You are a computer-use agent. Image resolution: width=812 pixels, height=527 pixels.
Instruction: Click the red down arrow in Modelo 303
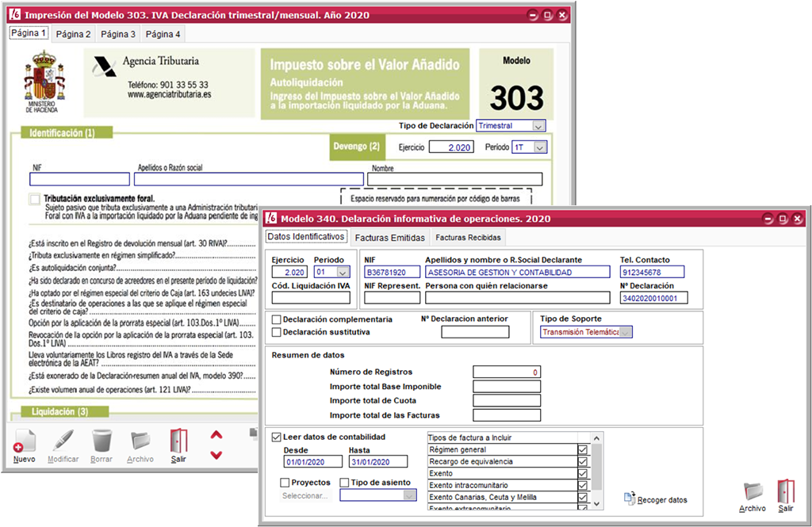[x=216, y=455]
